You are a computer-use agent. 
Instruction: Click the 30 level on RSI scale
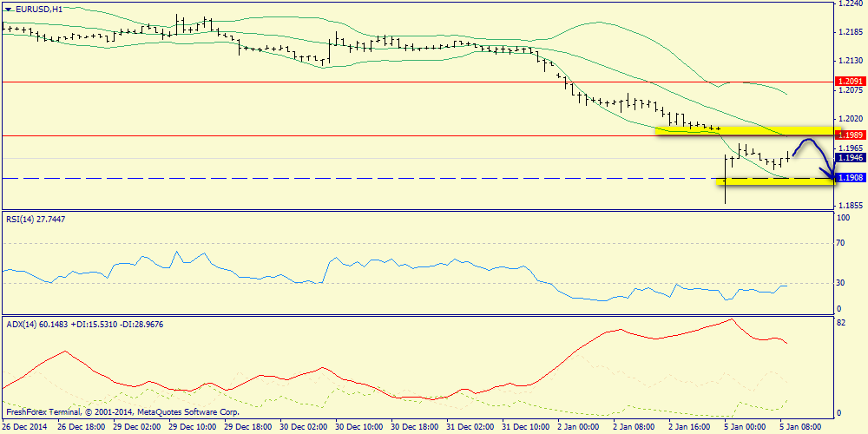(842, 283)
